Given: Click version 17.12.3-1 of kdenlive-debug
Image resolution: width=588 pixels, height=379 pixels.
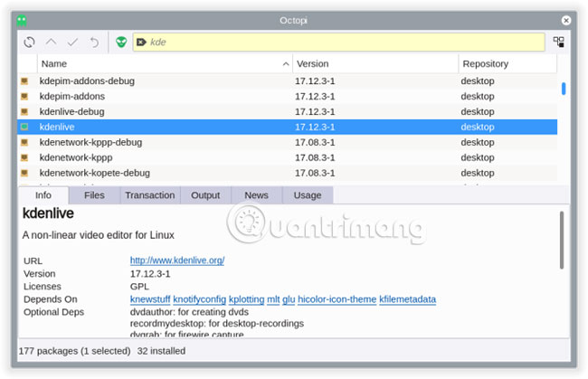Looking at the screenshot, I should [x=315, y=112].
